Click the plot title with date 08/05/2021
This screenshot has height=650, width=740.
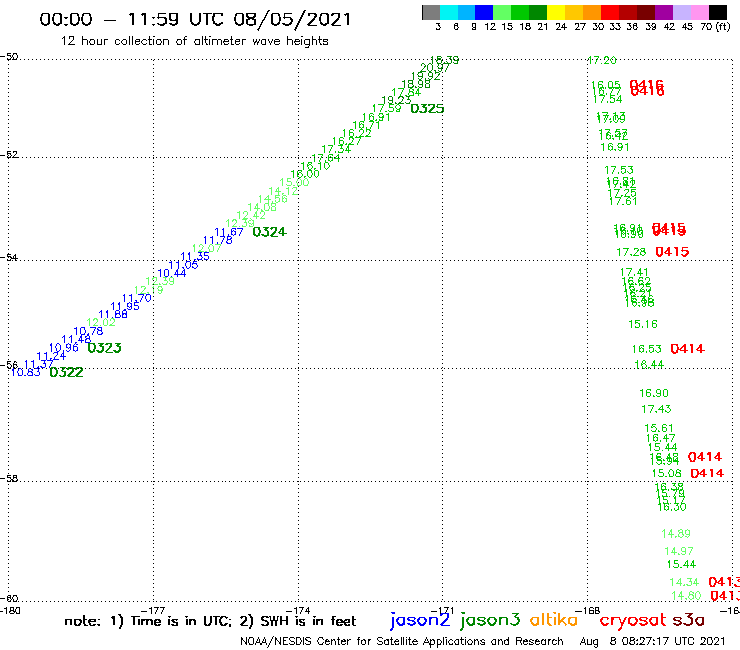(195, 19)
